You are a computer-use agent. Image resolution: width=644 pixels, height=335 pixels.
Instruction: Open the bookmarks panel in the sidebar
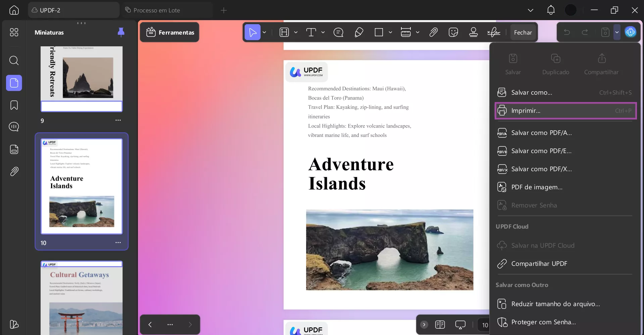point(14,105)
